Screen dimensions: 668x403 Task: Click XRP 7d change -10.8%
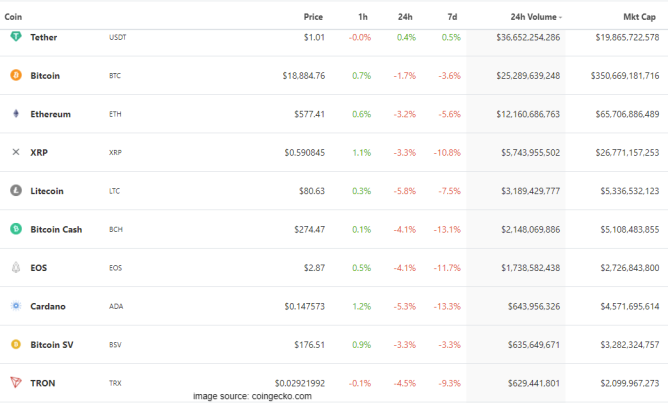pyautogui.click(x=447, y=153)
